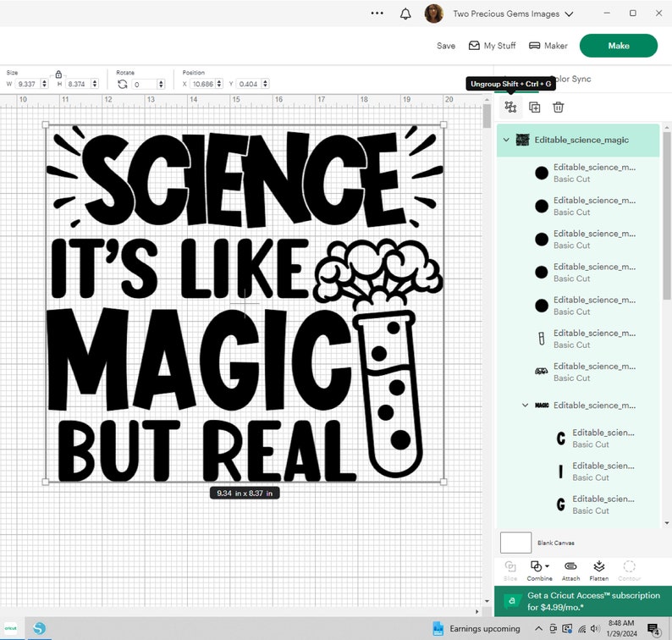Screen dimensions: 672x640
Task: Open Two Precious Gems Images account dropdown
Action: pos(513,14)
